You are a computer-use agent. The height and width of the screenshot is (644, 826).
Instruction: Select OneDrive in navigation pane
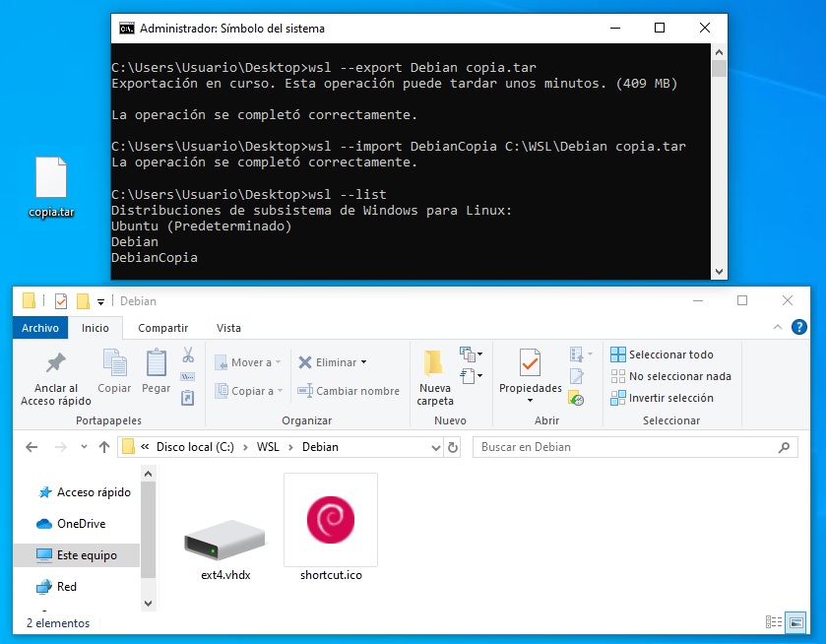coord(71,524)
